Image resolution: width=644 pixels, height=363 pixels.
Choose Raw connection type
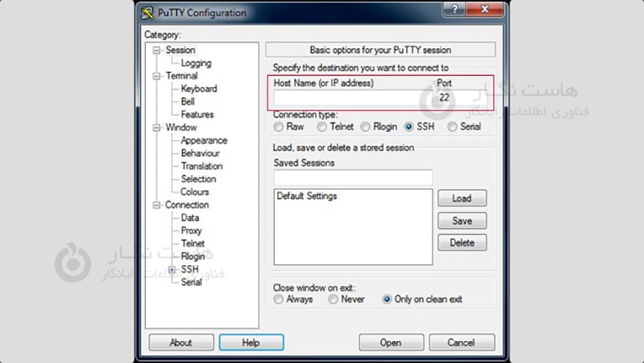[x=279, y=127]
